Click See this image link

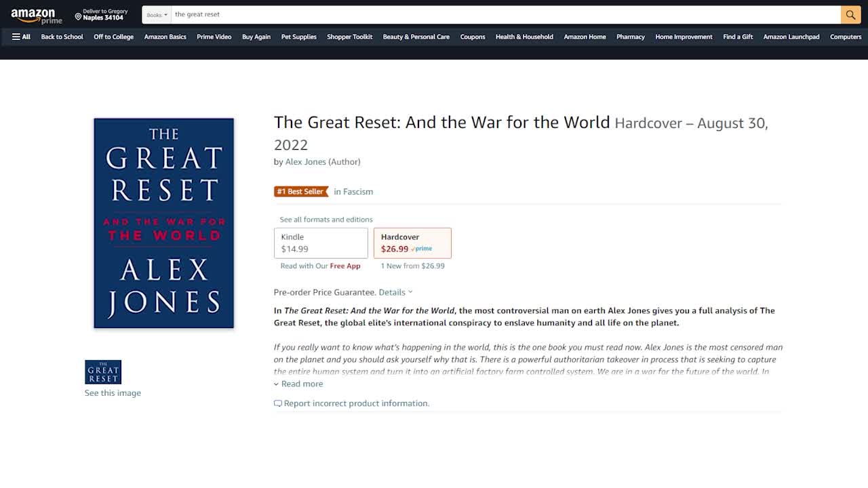[113, 393]
